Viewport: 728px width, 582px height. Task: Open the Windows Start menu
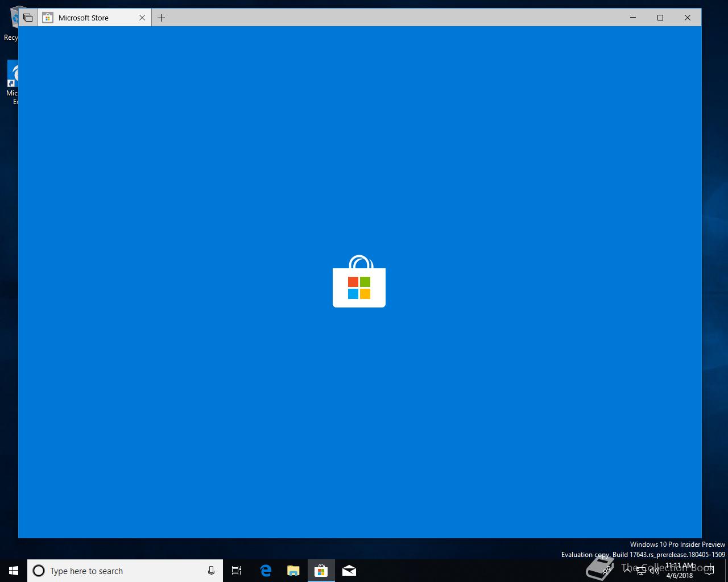14,571
